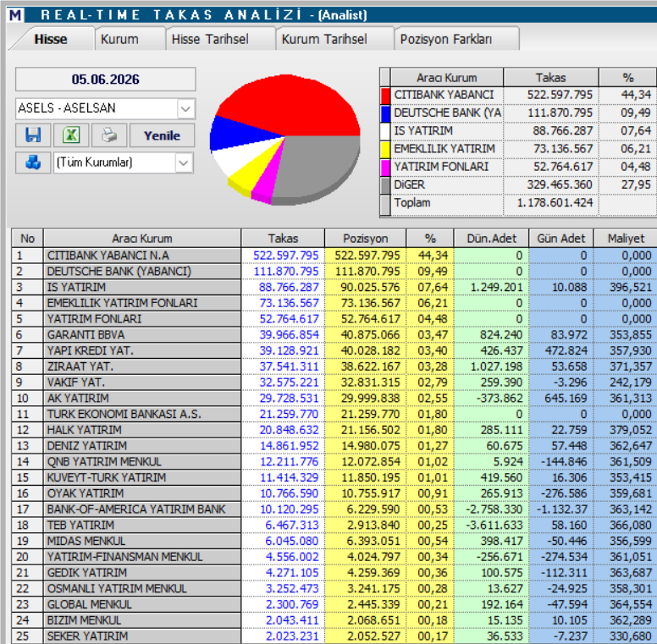Sort by the Maliyet column header
This screenshot has height=644, width=657.
(x=626, y=239)
